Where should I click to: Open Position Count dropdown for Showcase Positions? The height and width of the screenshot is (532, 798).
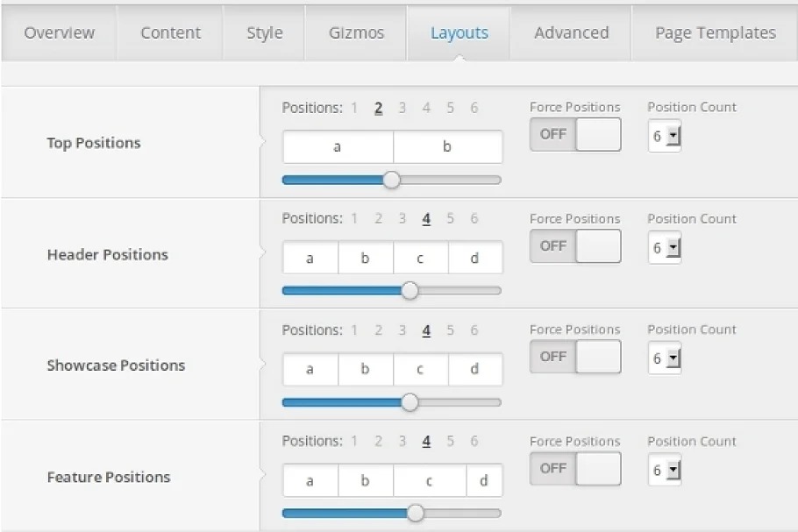[665, 358]
